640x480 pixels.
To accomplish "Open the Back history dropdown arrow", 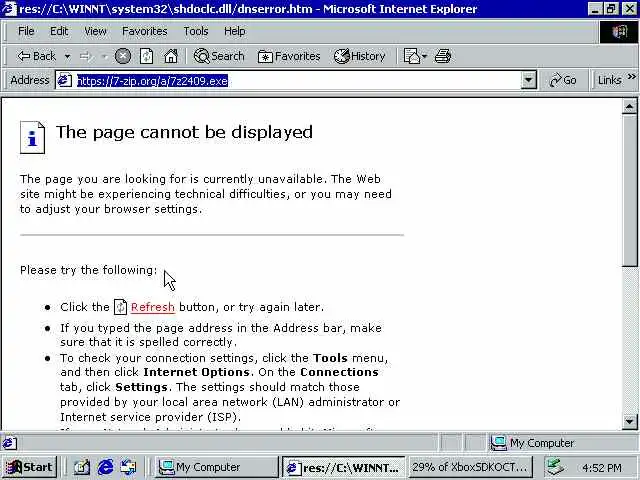I will click(x=67, y=56).
